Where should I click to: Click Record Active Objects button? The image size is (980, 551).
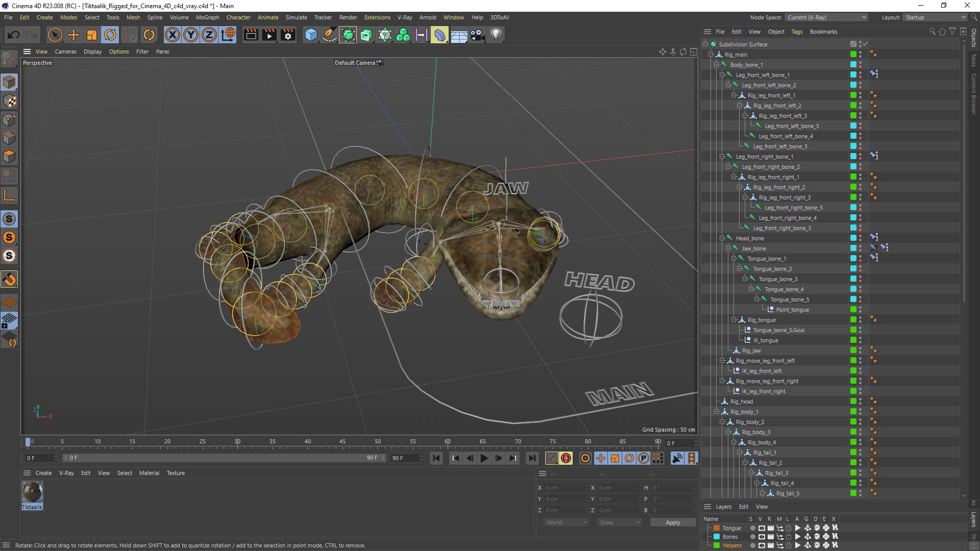coord(551,458)
